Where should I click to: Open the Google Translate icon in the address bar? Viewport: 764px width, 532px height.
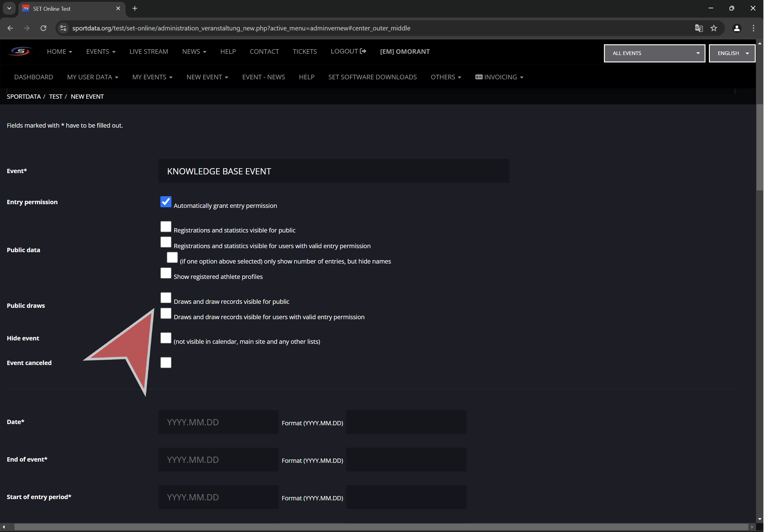[x=699, y=28]
